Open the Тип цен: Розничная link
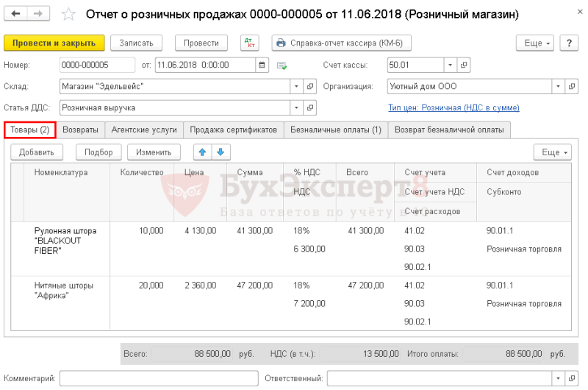 [x=453, y=107]
